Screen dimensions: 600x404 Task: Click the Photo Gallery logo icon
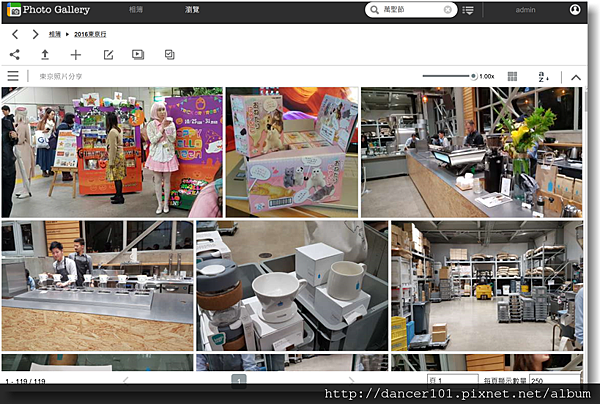coord(14,10)
